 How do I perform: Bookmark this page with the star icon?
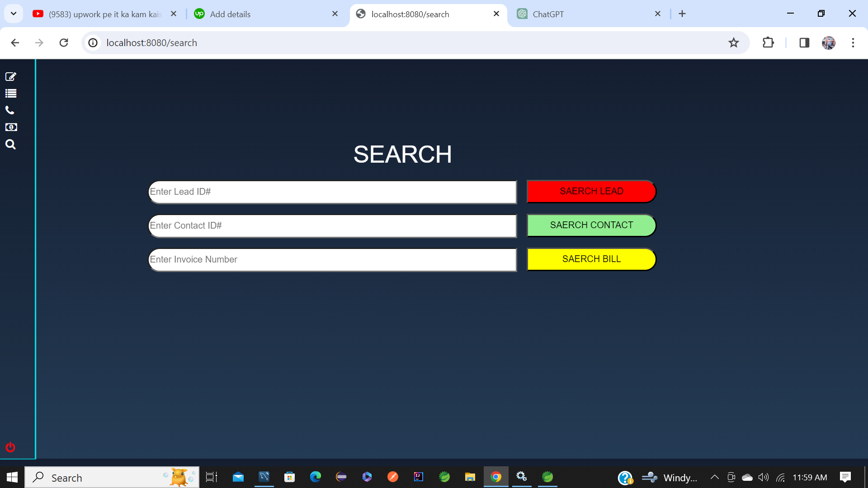pos(733,43)
